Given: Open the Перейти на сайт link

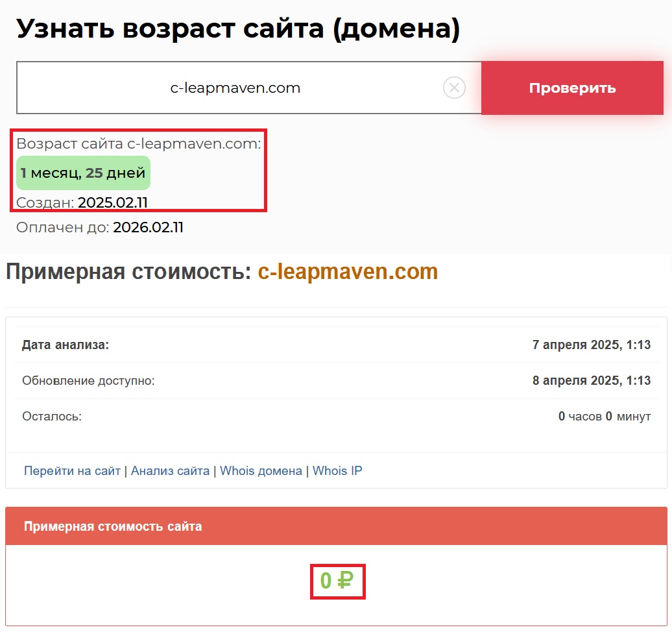Looking at the screenshot, I should [x=72, y=471].
